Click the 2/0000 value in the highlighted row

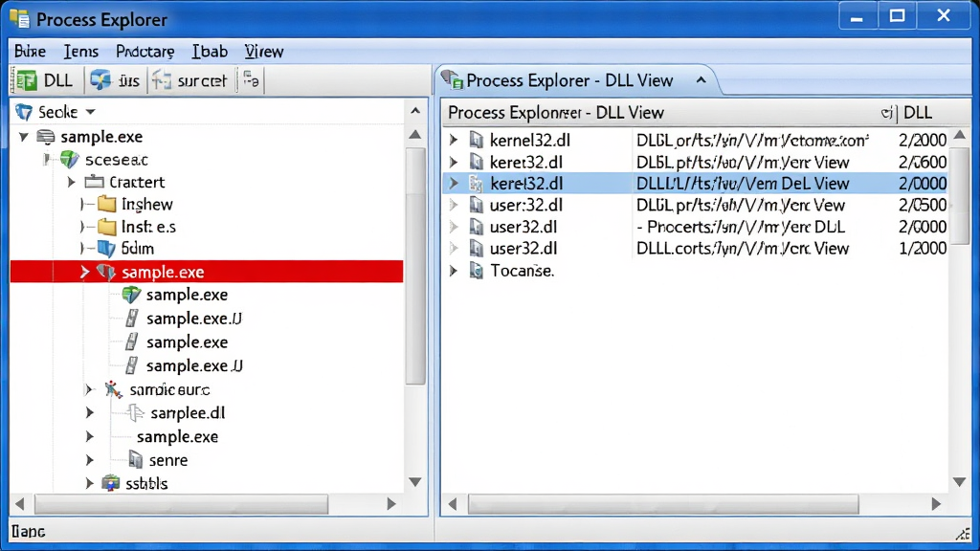(923, 184)
